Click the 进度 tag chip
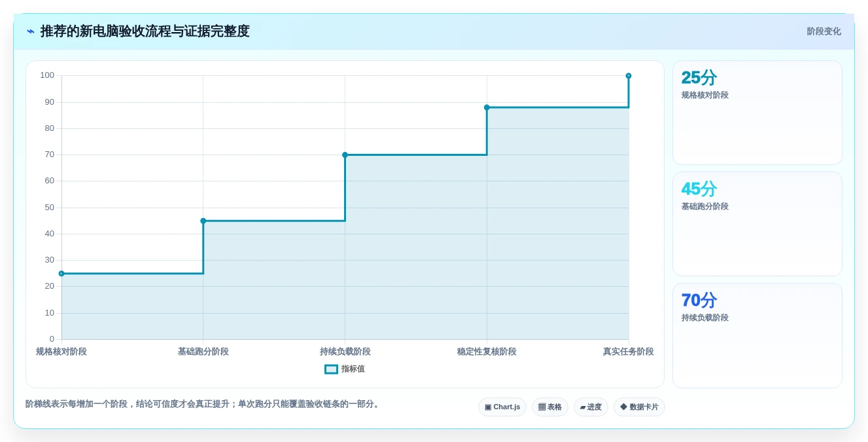This screenshot has width=868, height=442. click(591, 407)
